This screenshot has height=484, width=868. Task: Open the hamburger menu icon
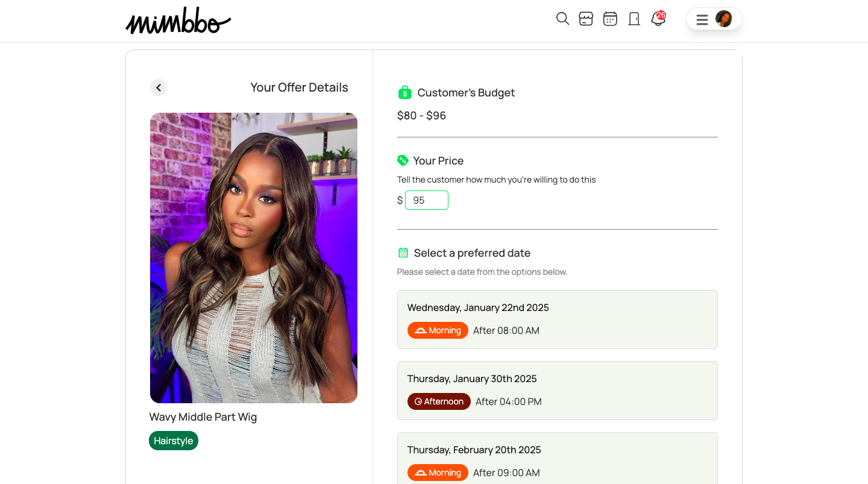tap(702, 19)
